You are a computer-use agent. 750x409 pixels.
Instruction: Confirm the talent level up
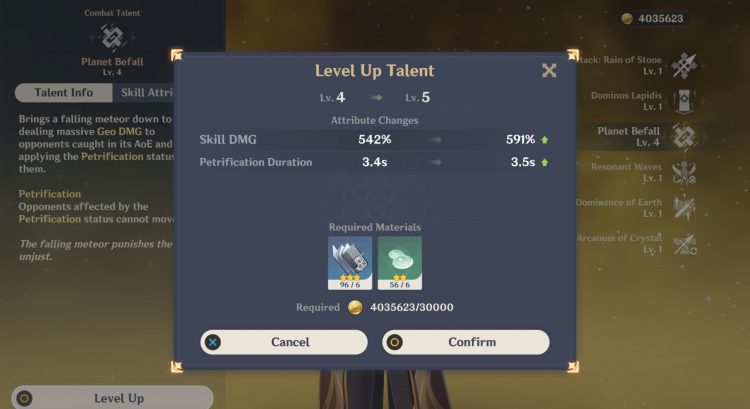point(465,342)
